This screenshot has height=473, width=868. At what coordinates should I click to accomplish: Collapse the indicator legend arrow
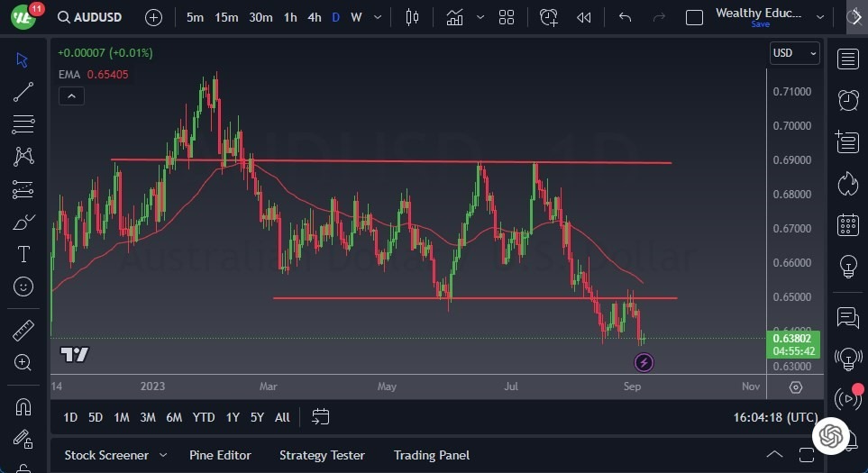71,96
